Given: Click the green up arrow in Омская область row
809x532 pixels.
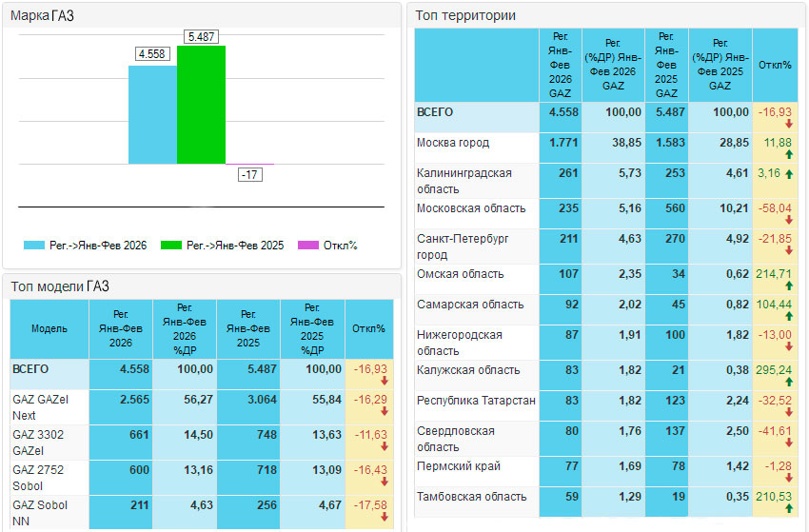Looking at the screenshot, I should coord(789,286).
